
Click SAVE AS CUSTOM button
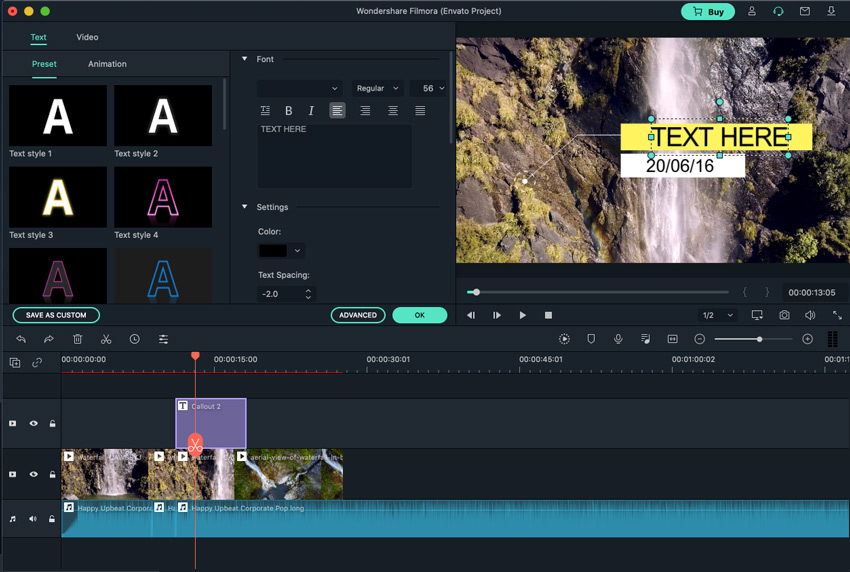(x=56, y=315)
